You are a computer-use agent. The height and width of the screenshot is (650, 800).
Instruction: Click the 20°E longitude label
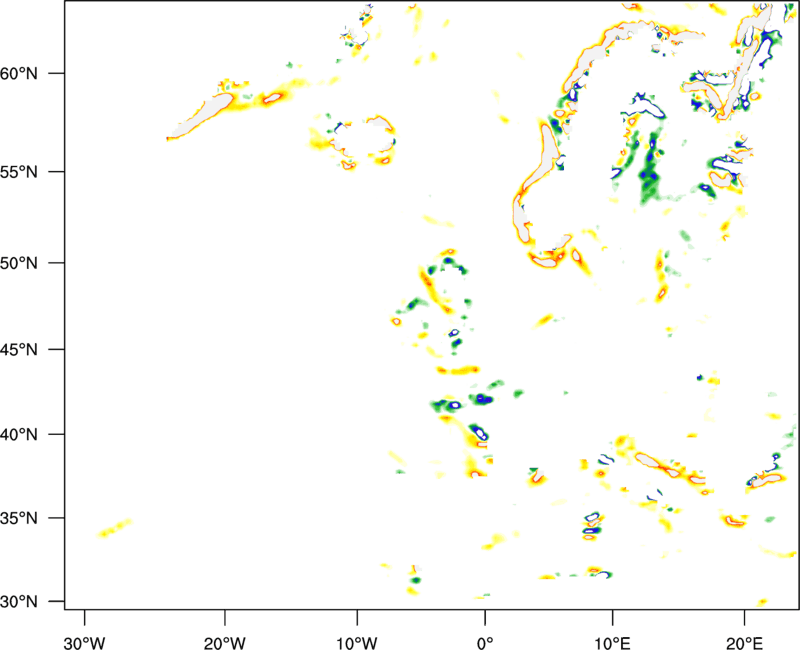pos(744,643)
